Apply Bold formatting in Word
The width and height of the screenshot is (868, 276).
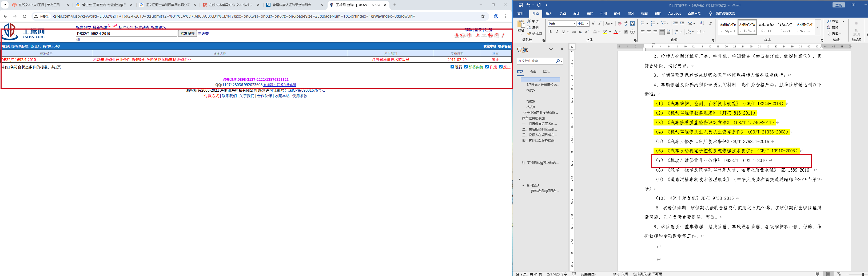pyautogui.click(x=551, y=32)
